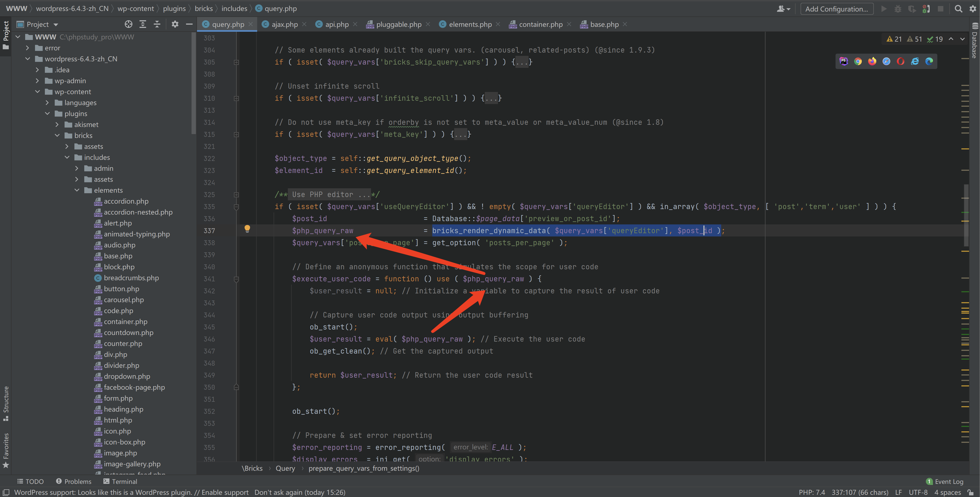980x497 pixels.
Task: Expand folded 'Use PHP editor' comment on line 325
Action: (x=236, y=195)
